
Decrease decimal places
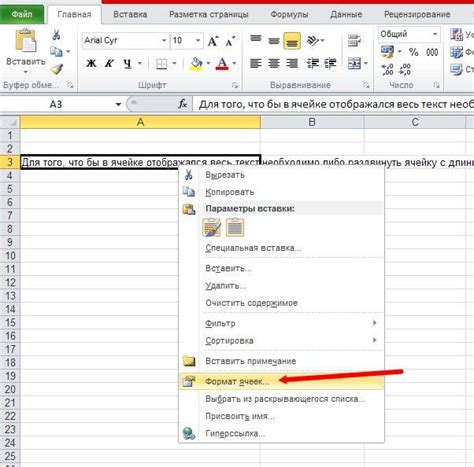[405, 69]
